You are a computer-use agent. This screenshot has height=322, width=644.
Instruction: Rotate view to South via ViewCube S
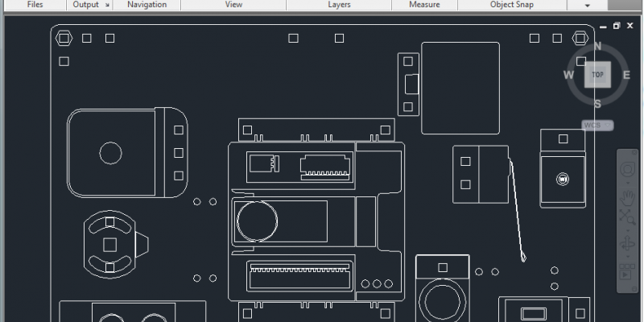[597, 104]
